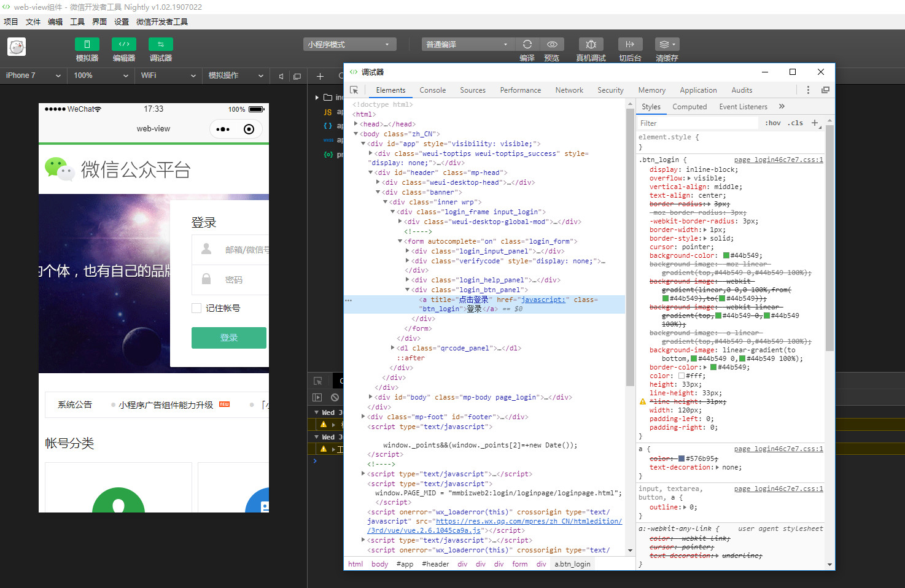Viewport: 905px width, 588px height.
Task: Select the blue JSON braces file icon
Action: [328, 126]
